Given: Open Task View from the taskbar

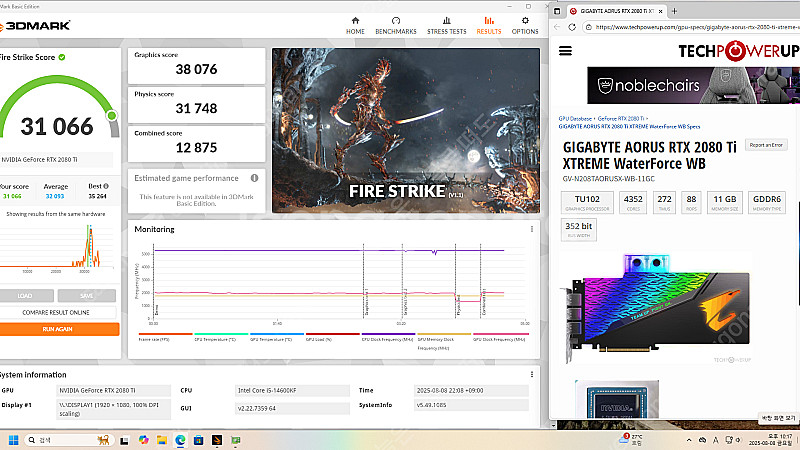Looking at the screenshot, I should [x=124, y=440].
